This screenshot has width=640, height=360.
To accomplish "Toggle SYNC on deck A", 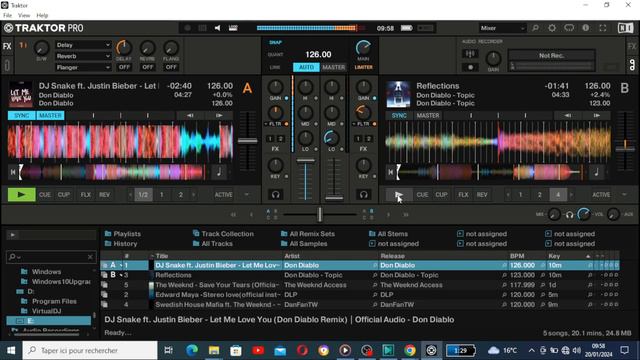I will [x=22, y=116].
